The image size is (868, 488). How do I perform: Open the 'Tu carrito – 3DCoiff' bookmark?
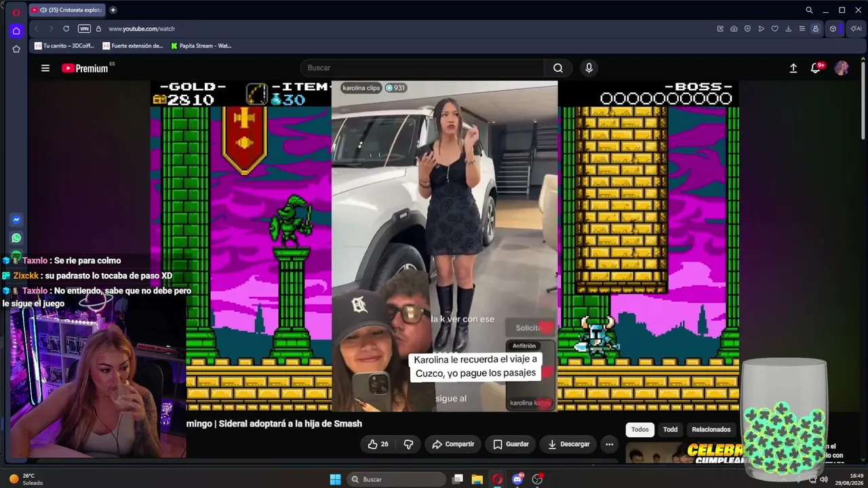pyautogui.click(x=64, y=46)
